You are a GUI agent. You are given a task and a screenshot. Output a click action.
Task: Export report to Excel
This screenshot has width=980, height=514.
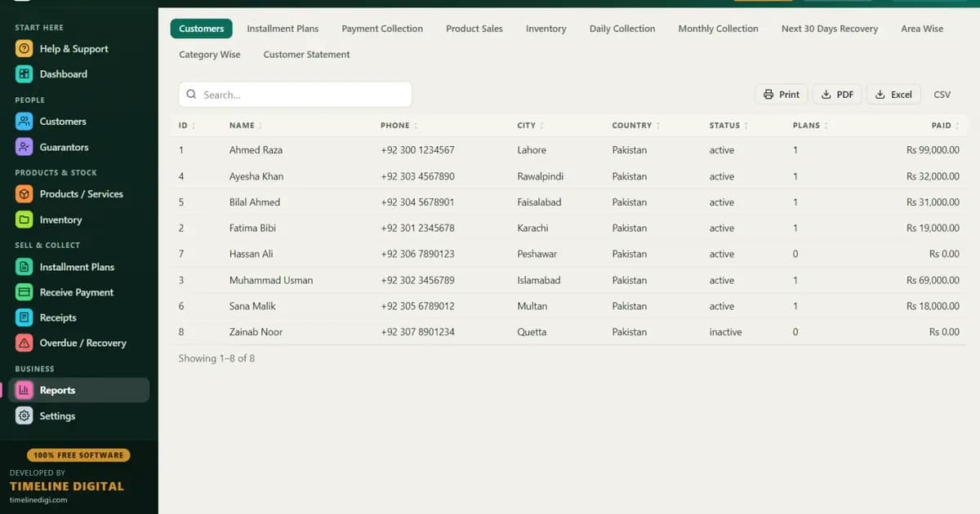[893, 95]
